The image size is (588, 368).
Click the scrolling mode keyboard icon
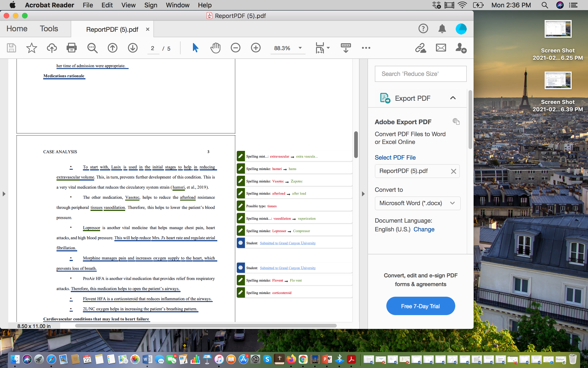click(x=346, y=48)
